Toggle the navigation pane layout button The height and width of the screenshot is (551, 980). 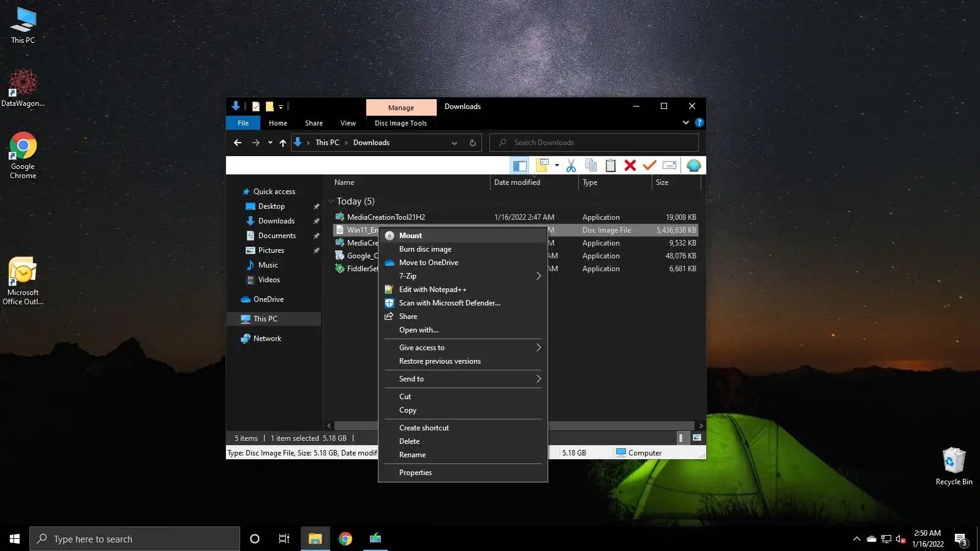click(519, 165)
